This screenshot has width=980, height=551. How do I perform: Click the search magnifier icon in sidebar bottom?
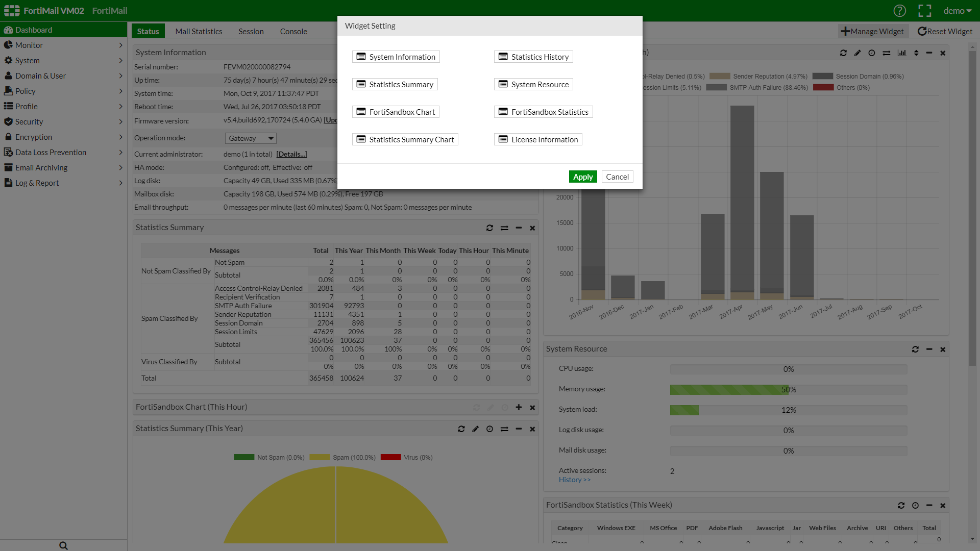[x=63, y=545]
